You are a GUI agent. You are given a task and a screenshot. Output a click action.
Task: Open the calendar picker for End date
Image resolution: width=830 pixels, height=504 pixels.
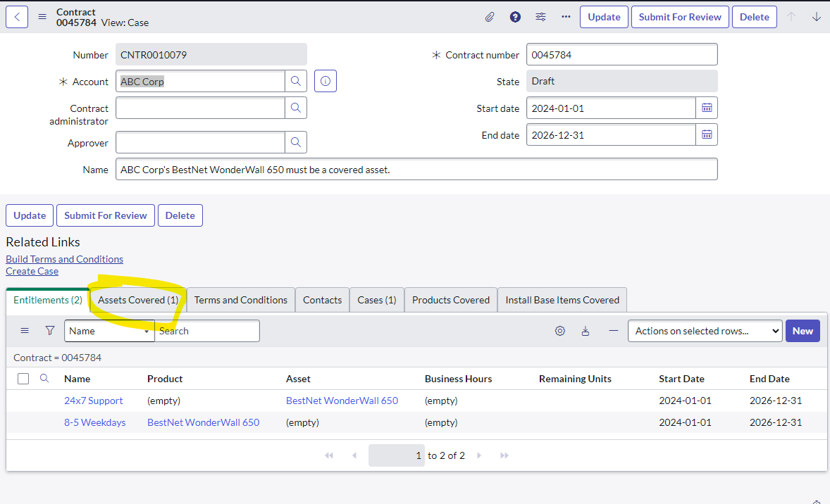pyautogui.click(x=707, y=134)
